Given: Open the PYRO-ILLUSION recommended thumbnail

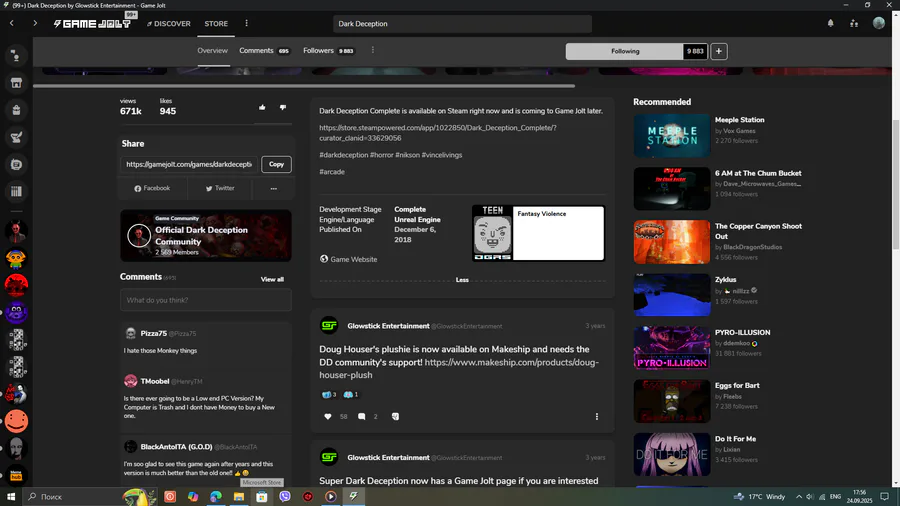Looking at the screenshot, I should [672, 348].
